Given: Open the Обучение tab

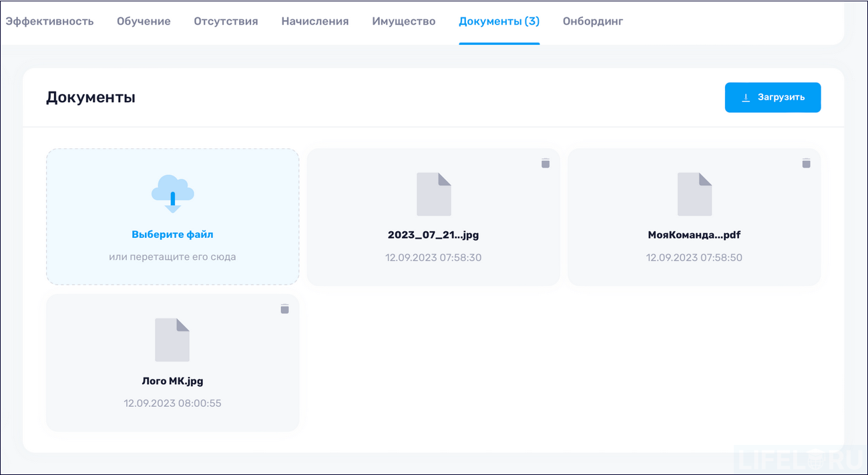Looking at the screenshot, I should pyautogui.click(x=144, y=21).
